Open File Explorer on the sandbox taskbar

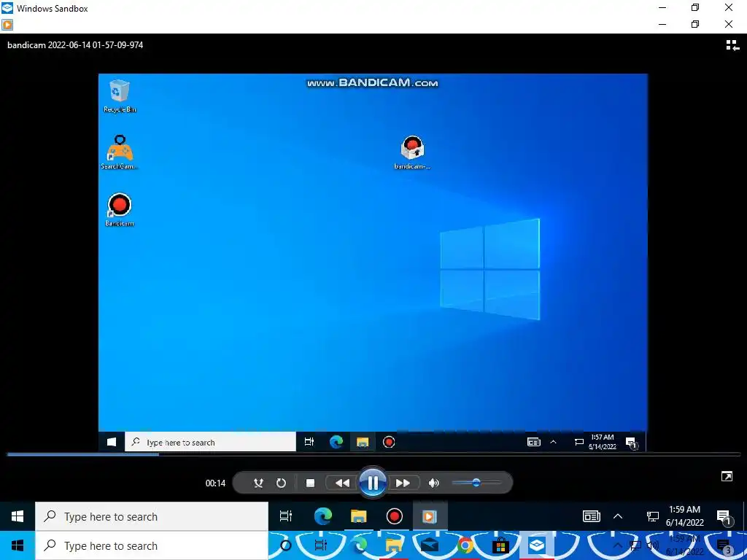pos(359,516)
